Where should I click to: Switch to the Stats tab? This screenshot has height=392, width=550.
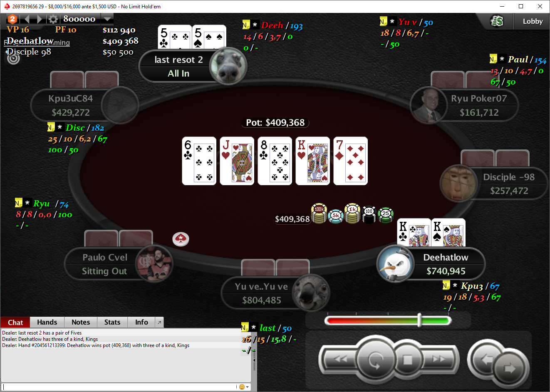pos(112,323)
